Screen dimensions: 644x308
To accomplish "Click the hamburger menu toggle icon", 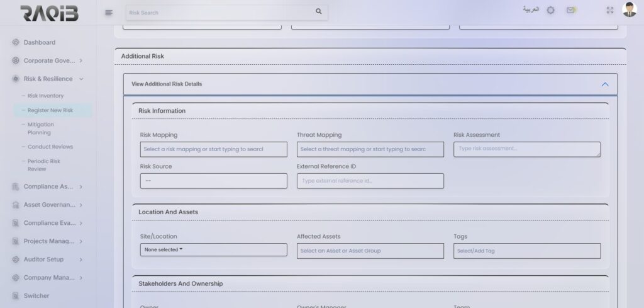I will pos(109,12).
